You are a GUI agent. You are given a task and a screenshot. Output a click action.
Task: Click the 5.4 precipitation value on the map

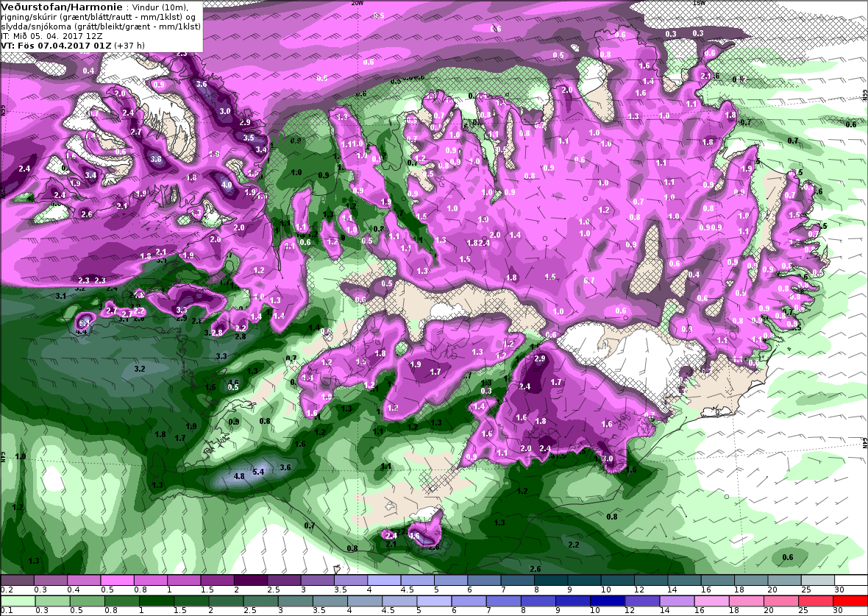point(258,472)
